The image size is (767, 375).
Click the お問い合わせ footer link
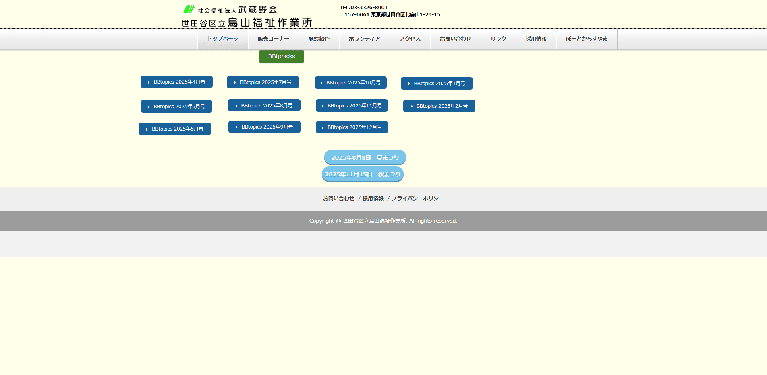(338, 199)
